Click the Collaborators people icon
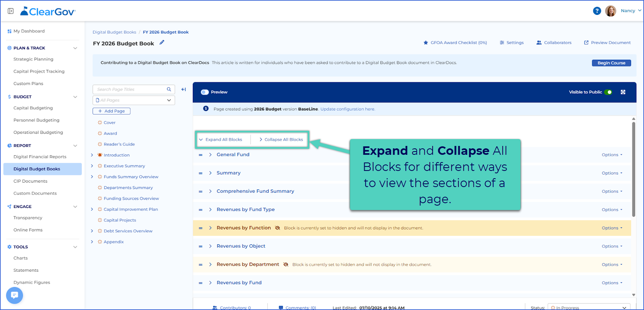644x310 pixels. (539, 43)
